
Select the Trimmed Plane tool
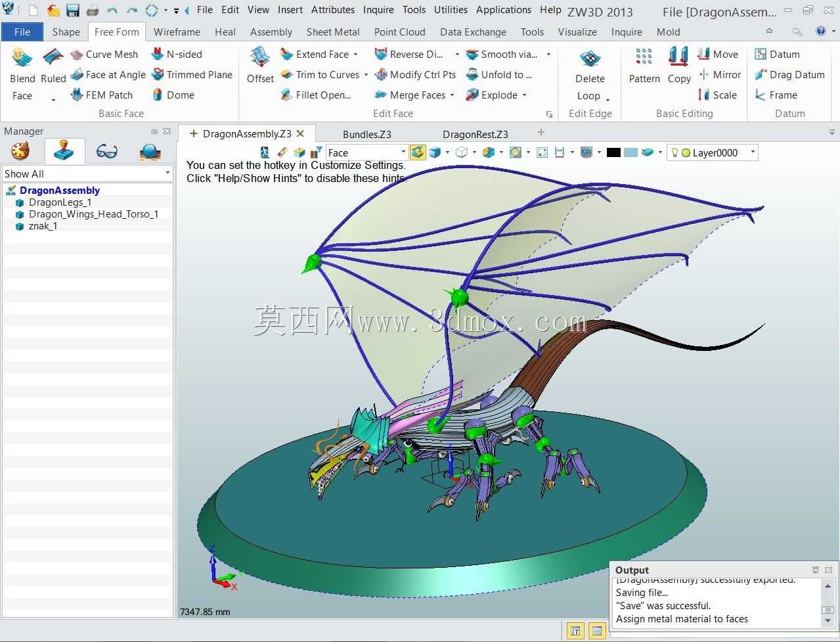click(x=192, y=75)
